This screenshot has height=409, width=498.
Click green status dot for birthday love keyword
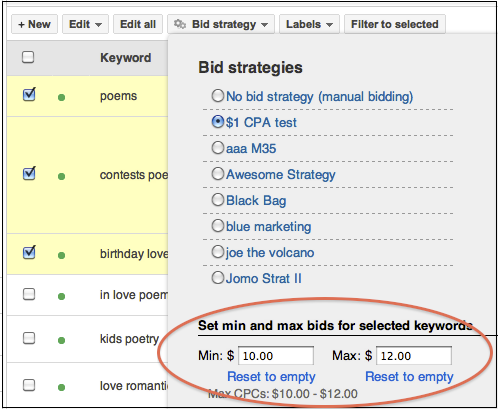coord(61,255)
